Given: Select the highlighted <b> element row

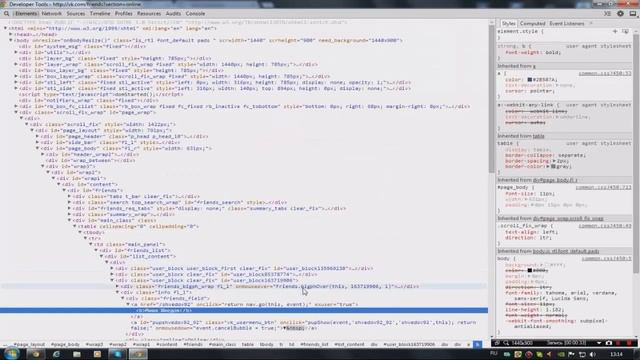Looking at the screenshot, I should 244,311.
